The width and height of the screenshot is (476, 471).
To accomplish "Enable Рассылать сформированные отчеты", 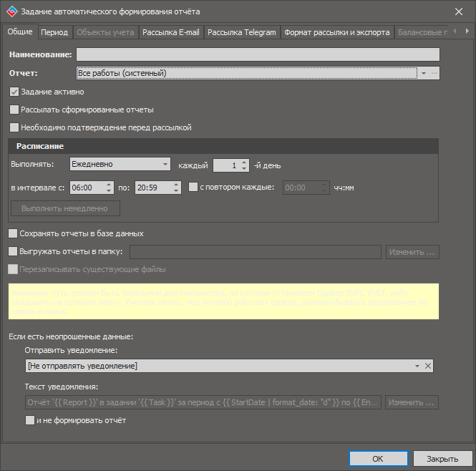I will tap(14, 110).
